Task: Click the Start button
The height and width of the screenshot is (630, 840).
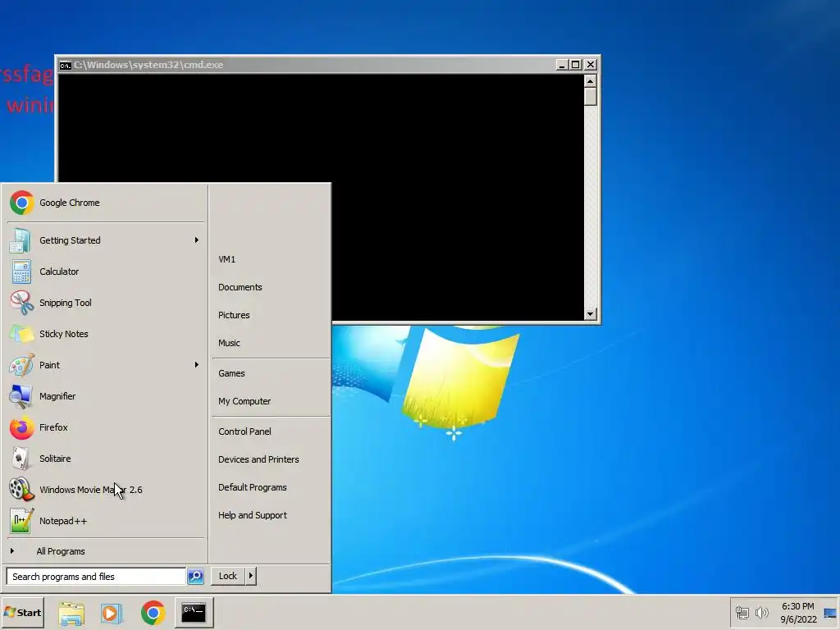Action: coord(22,612)
